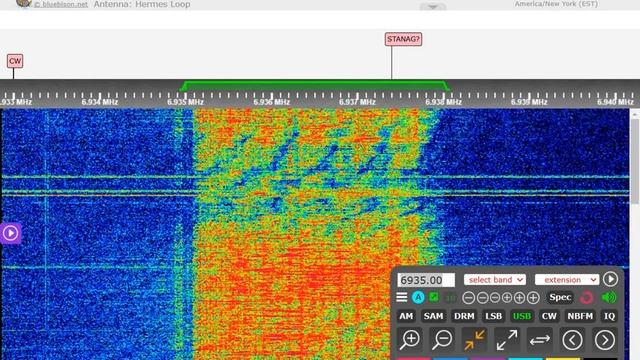Select NBFM demodulation mode

(x=580, y=316)
